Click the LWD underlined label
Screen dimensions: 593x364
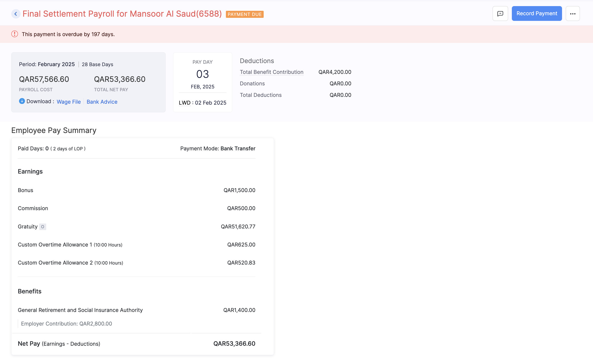(x=184, y=103)
